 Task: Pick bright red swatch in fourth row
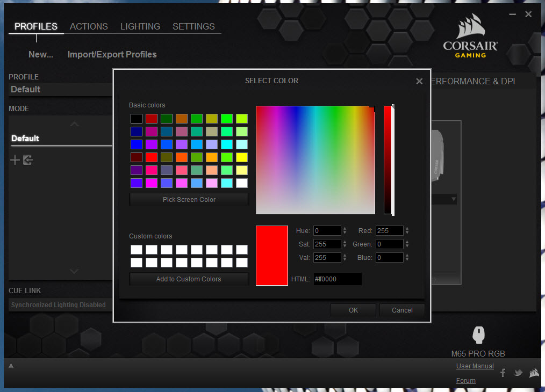tap(151, 157)
